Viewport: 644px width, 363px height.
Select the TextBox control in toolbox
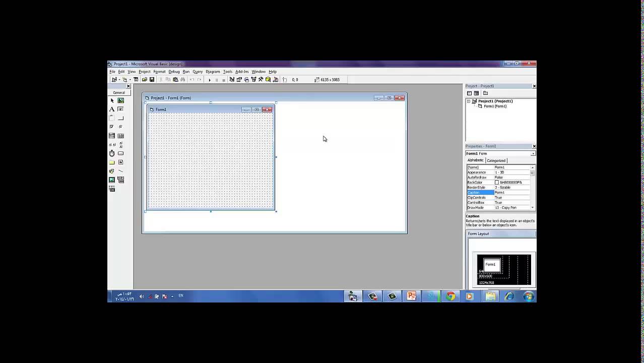point(120,109)
